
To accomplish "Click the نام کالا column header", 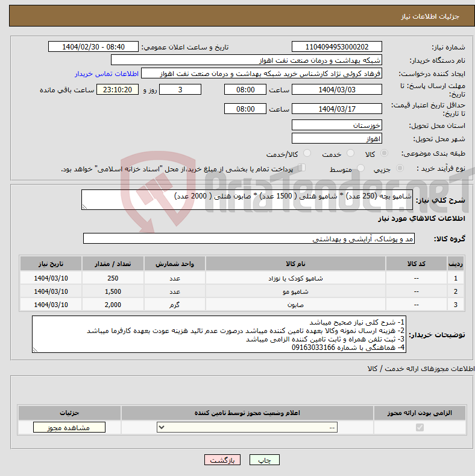I will coord(295,264).
